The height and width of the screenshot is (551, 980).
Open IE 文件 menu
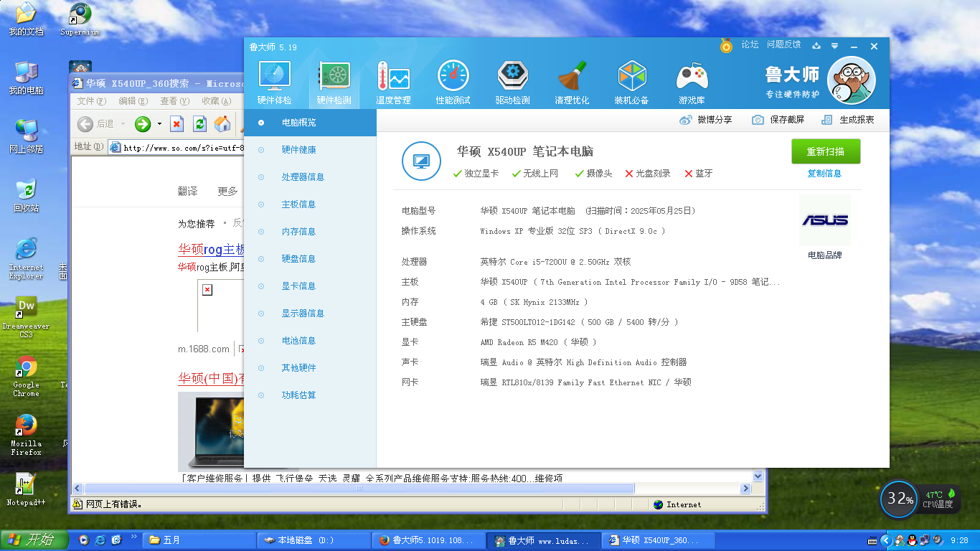point(91,101)
